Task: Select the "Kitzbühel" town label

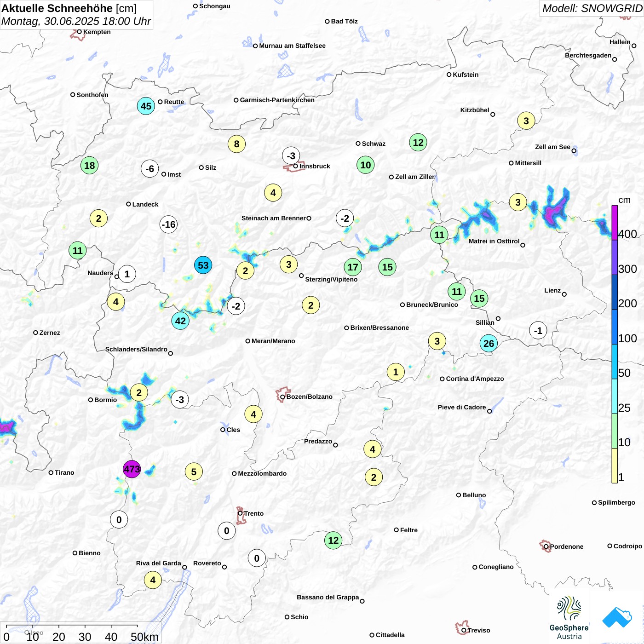Action: [475, 110]
